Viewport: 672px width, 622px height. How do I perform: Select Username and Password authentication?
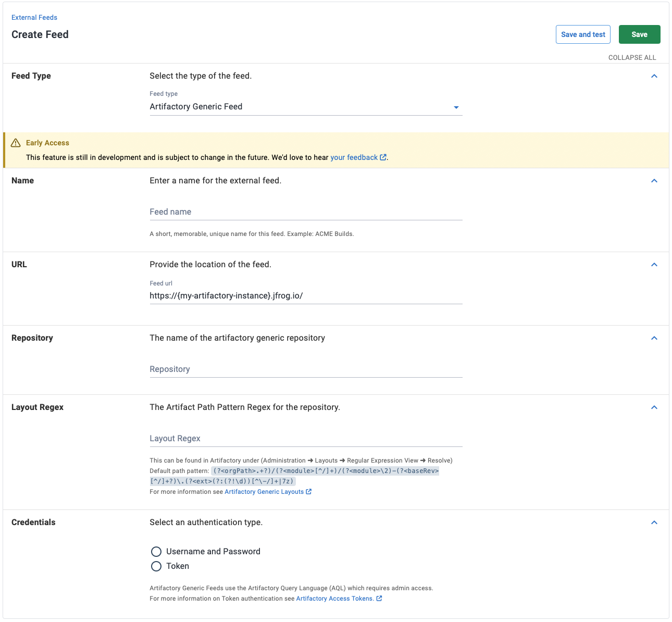(x=156, y=552)
